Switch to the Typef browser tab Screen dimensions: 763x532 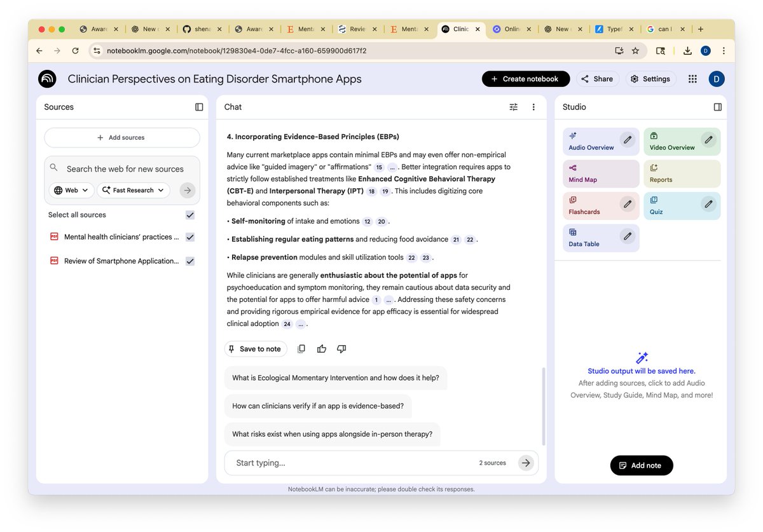point(614,29)
